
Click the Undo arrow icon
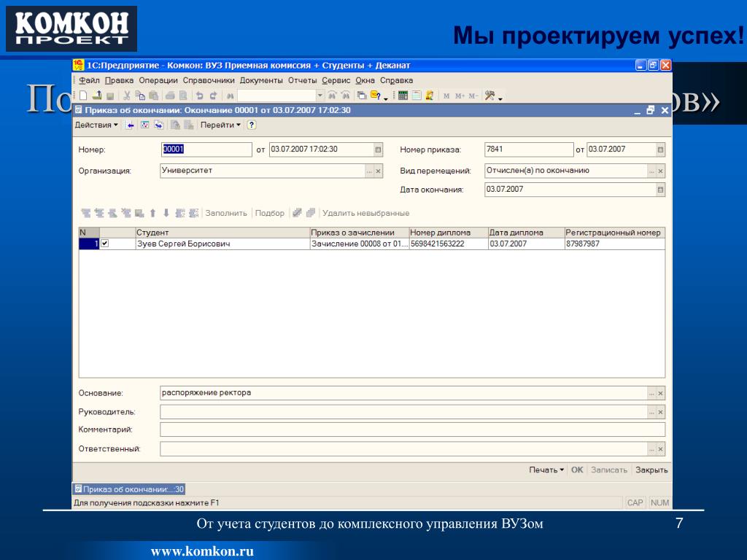click(x=200, y=96)
